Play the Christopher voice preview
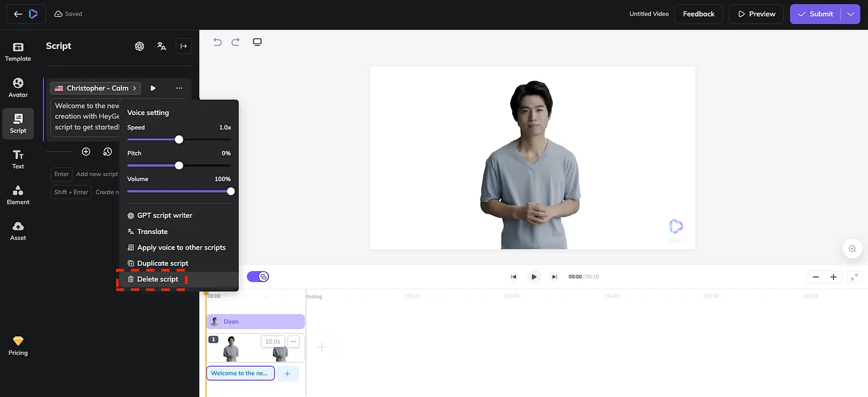The image size is (868, 397). [x=153, y=88]
